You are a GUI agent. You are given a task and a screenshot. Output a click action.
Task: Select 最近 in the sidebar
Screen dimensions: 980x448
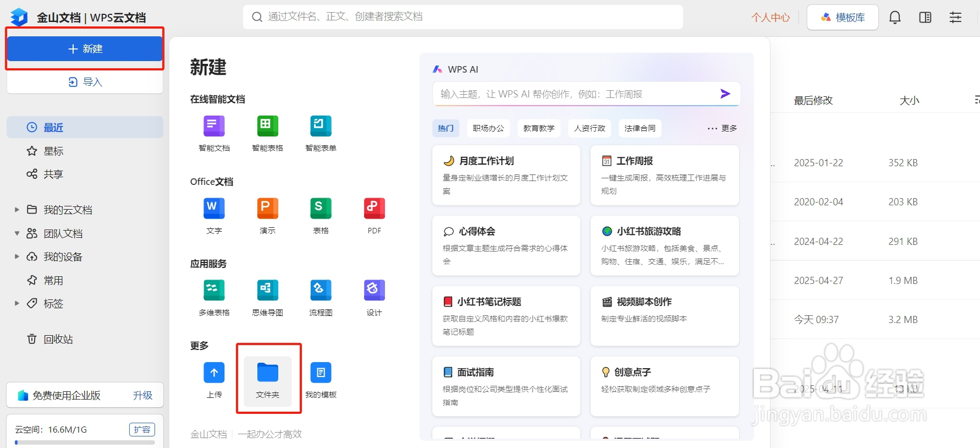pyautogui.click(x=85, y=127)
